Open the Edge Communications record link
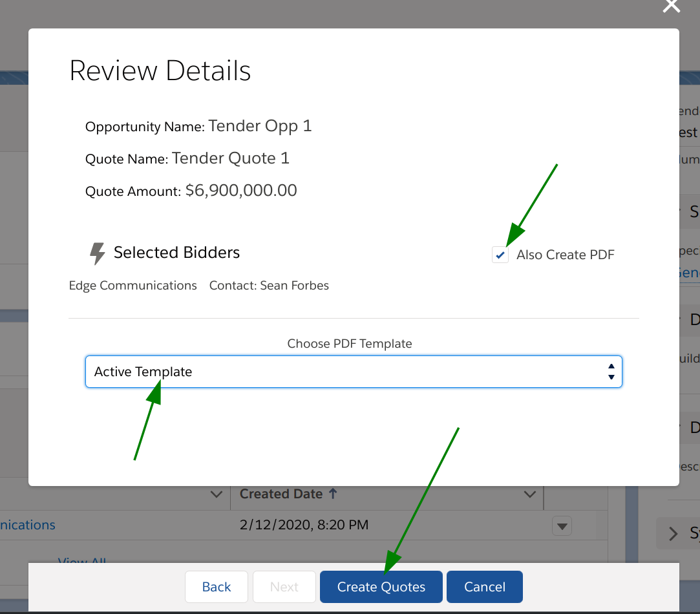 [28, 525]
